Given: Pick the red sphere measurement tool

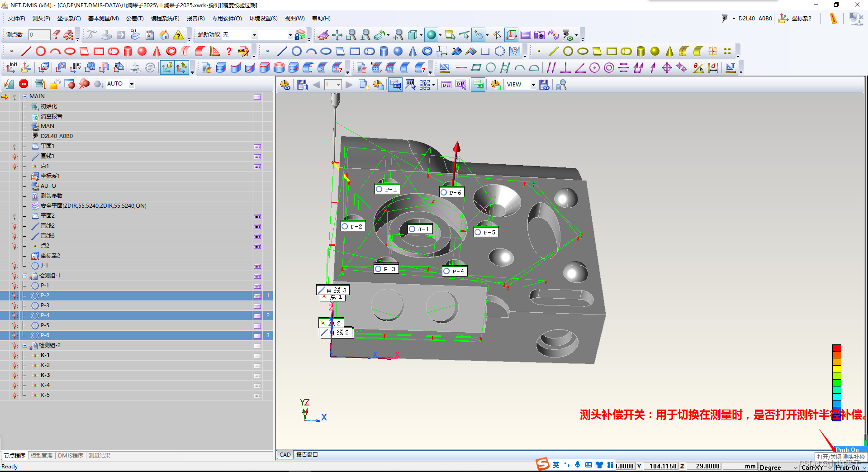Looking at the screenshot, I should click(142, 51).
